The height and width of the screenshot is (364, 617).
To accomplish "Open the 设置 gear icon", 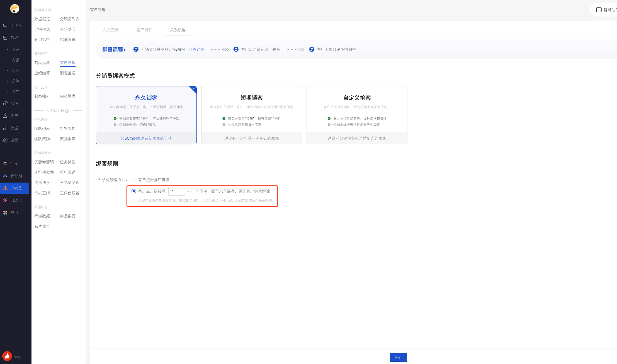I will (5, 140).
